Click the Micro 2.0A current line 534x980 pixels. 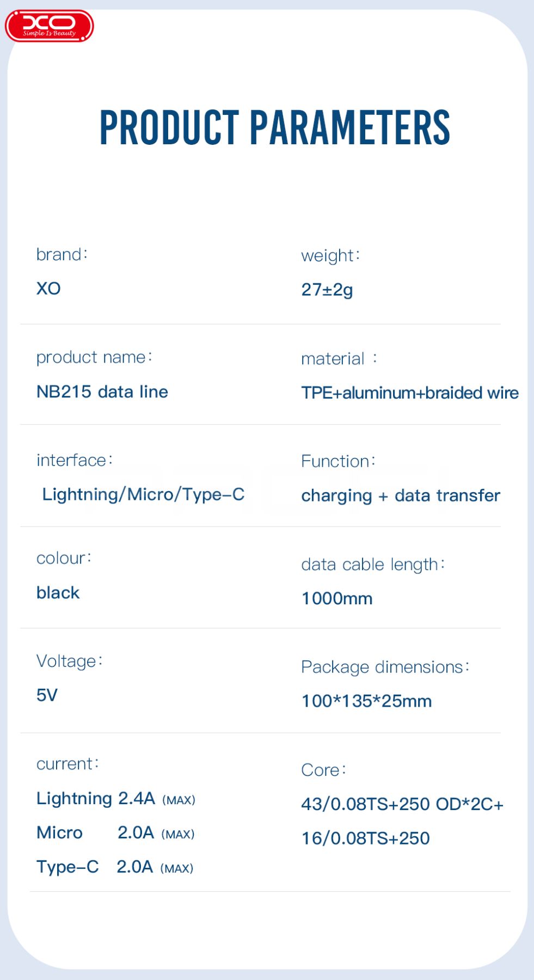pyautogui.click(x=115, y=833)
